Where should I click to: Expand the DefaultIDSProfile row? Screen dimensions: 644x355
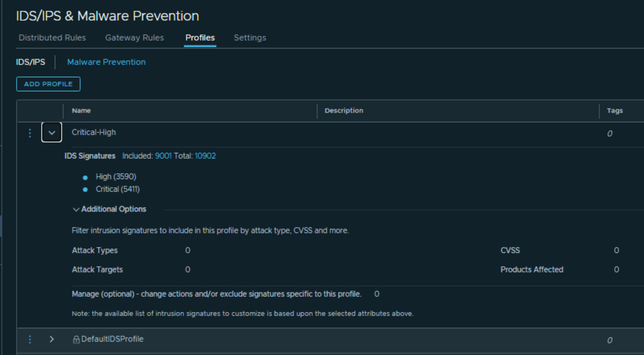pyautogui.click(x=52, y=339)
